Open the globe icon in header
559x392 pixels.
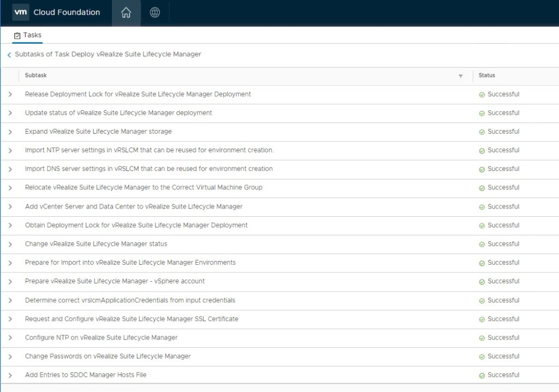click(x=155, y=13)
